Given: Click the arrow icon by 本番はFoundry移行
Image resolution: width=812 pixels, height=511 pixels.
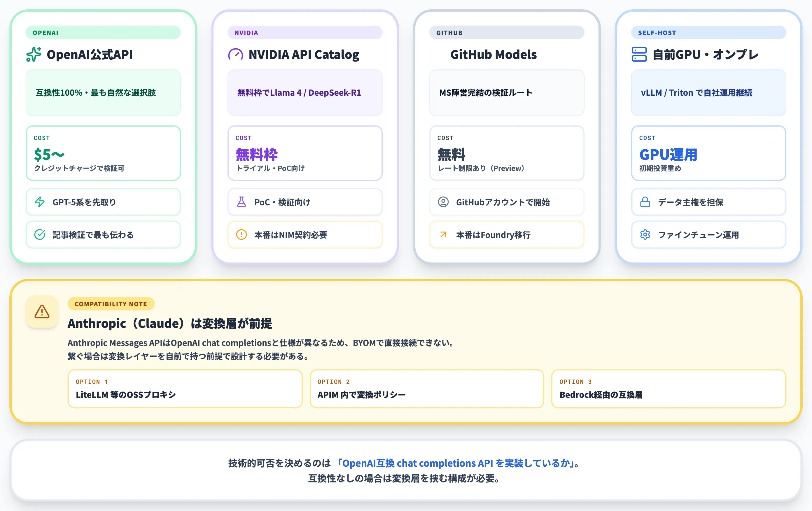Looking at the screenshot, I should [443, 235].
